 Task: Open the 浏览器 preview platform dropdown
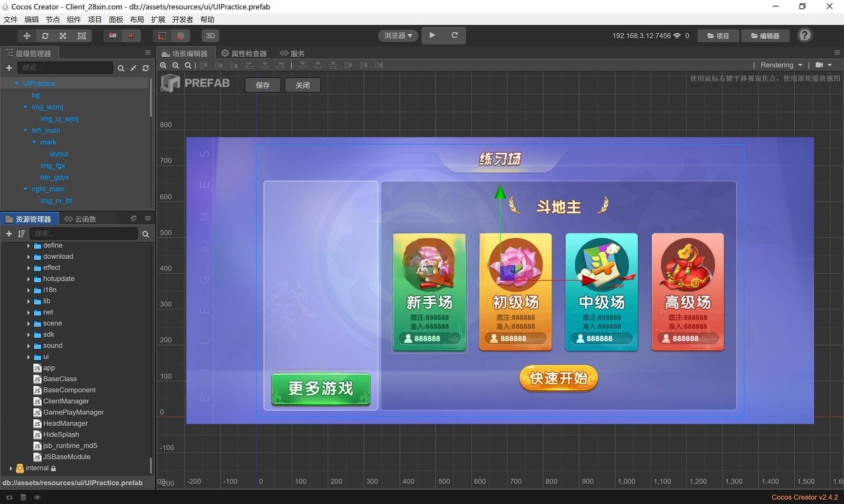coord(398,36)
